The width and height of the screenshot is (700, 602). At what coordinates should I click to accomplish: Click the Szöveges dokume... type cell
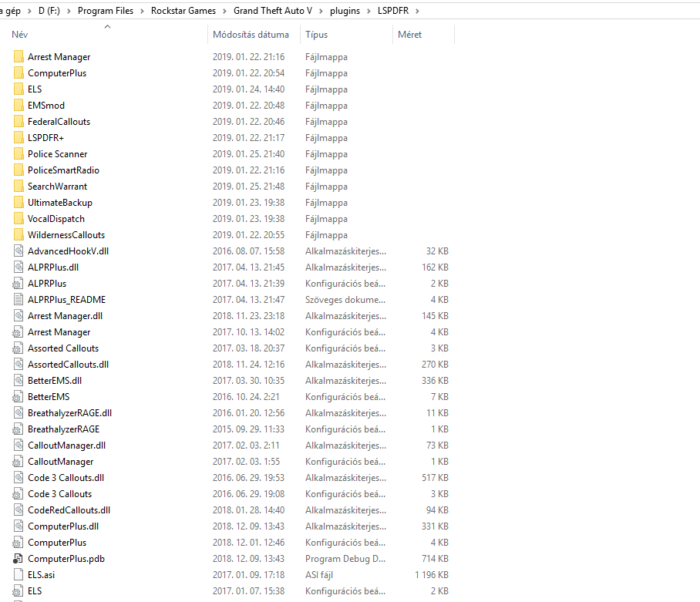click(345, 299)
